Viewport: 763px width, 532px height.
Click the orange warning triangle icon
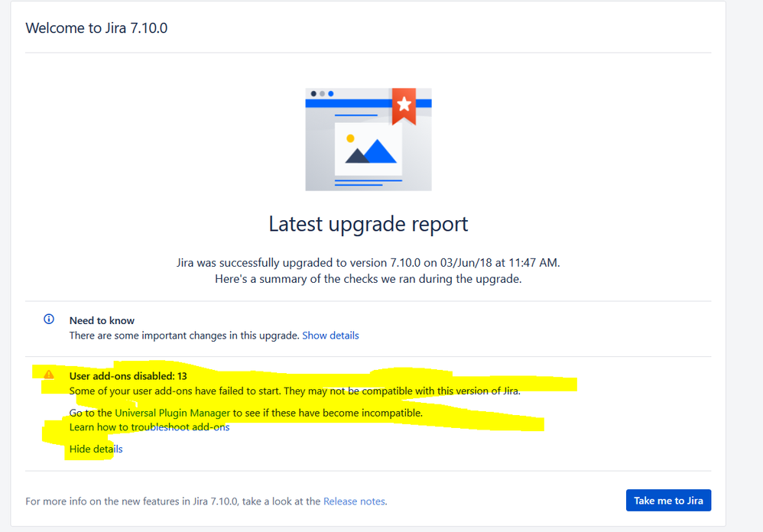click(x=49, y=375)
